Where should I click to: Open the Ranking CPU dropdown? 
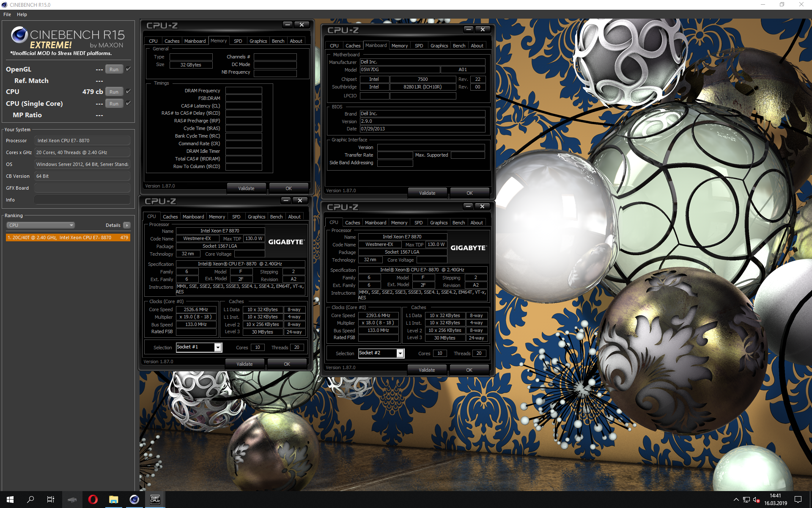pyautogui.click(x=41, y=225)
